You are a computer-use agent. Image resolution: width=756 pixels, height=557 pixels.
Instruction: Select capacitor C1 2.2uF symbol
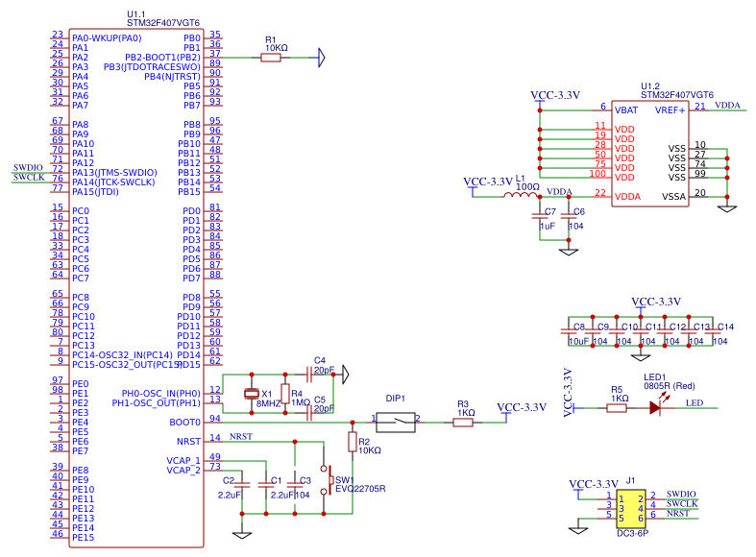(x=266, y=485)
